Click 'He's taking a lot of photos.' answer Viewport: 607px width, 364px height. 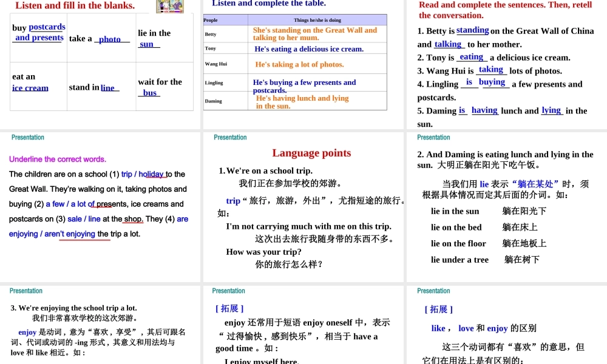click(x=299, y=64)
